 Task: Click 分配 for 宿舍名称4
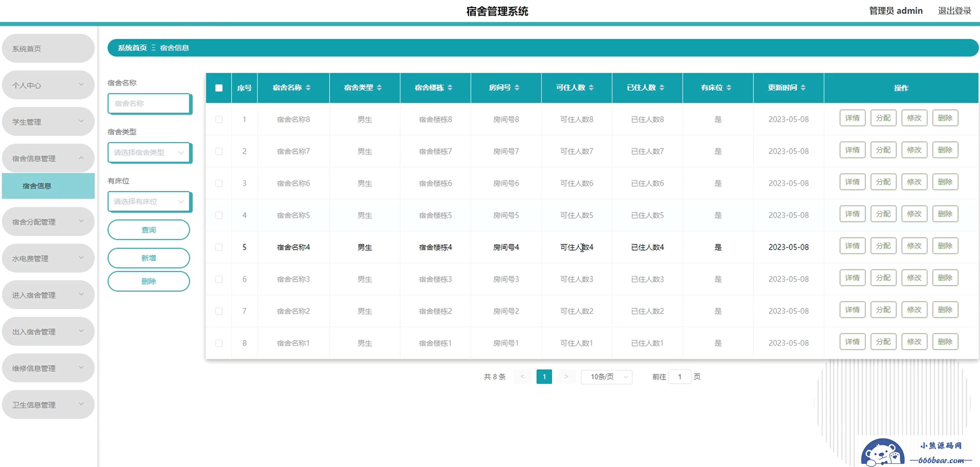tap(883, 246)
